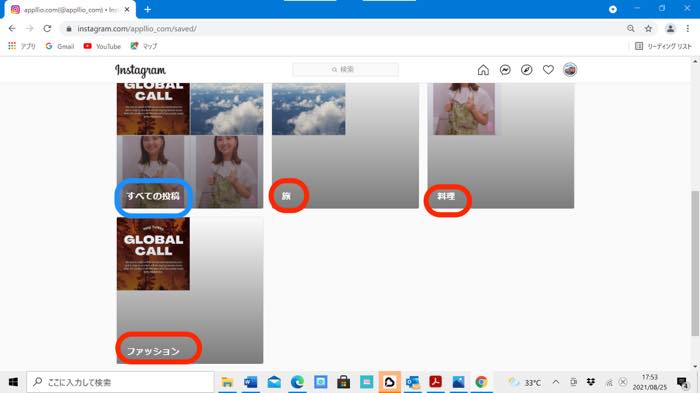Open Microsoft Store from taskbar
Screen dimensions: 700x393
343,382
